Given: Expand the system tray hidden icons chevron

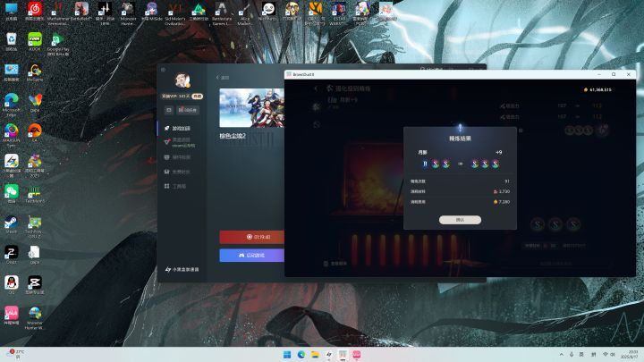Looking at the screenshot, I should (562, 354).
